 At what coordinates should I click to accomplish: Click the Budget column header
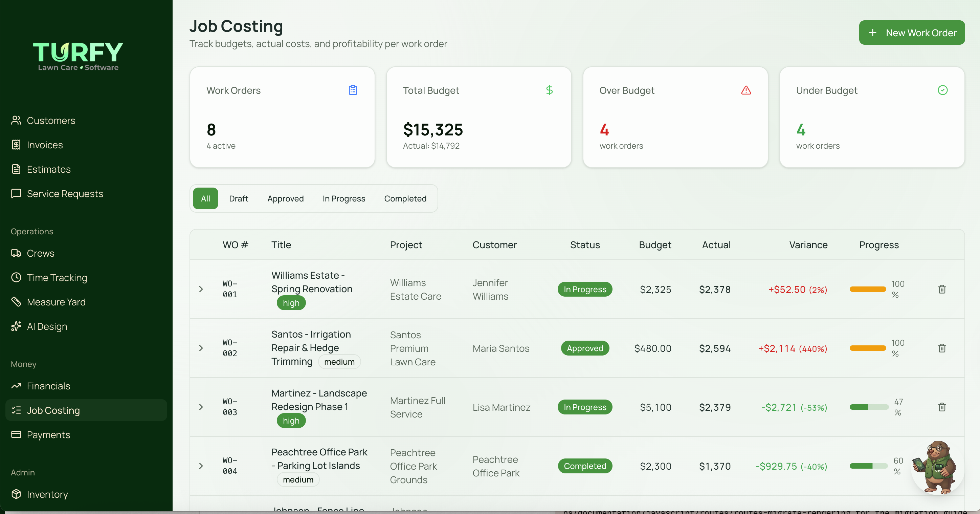pyautogui.click(x=655, y=245)
